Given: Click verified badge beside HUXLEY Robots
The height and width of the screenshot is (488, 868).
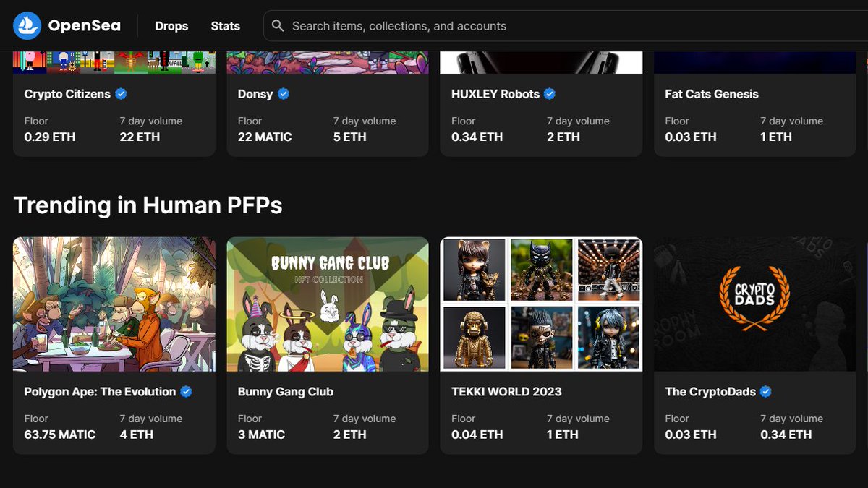Looking at the screenshot, I should (x=550, y=94).
